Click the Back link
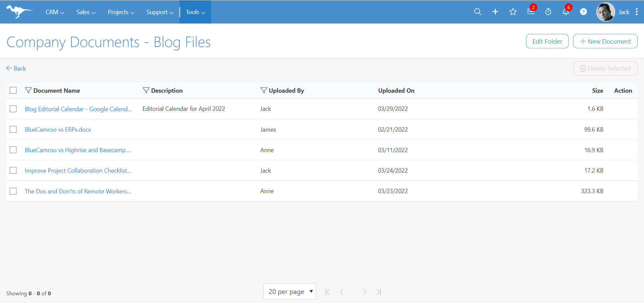This screenshot has width=644, height=303. 16,68
